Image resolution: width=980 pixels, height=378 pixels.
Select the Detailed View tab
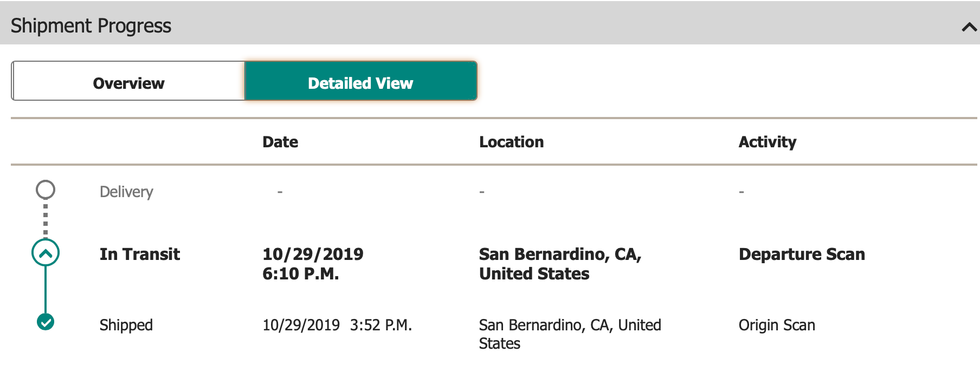360,83
